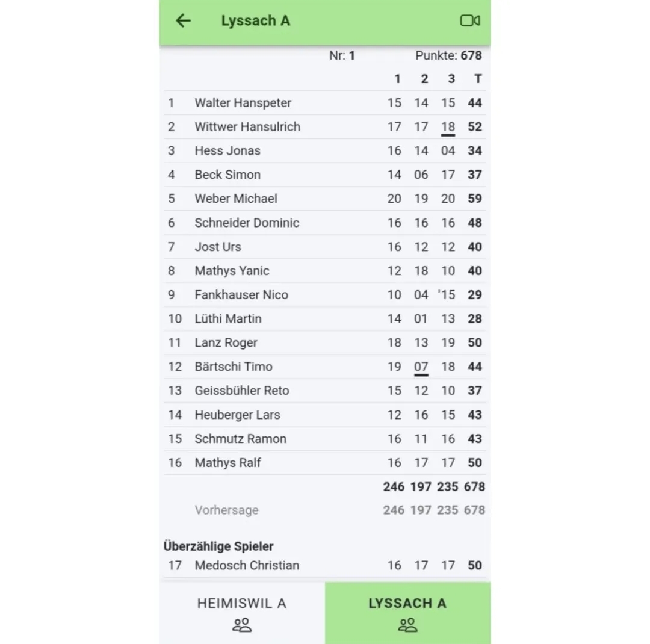Click underlined score 18 for Wittwer Hansulrich

click(448, 127)
